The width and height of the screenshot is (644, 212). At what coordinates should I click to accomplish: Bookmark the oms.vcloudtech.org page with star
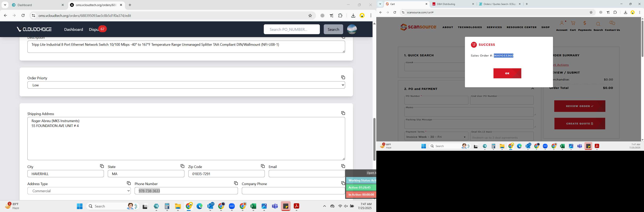point(310,16)
